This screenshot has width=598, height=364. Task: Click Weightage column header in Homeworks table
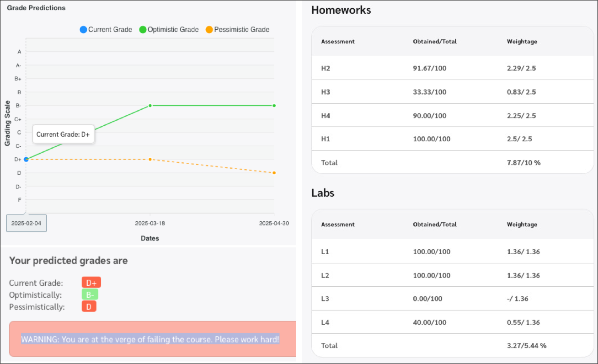(522, 42)
